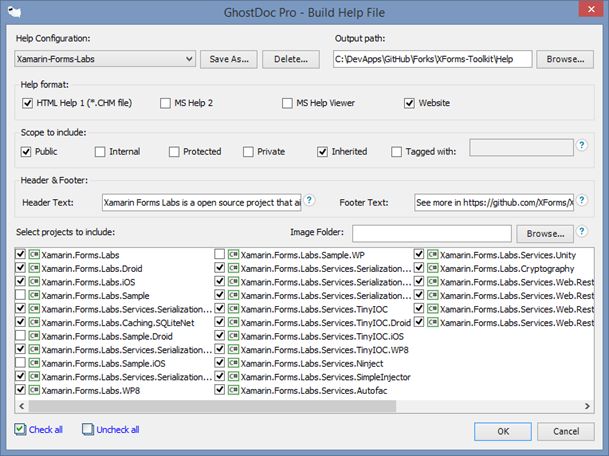Image resolution: width=609 pixels, height=456 pixels.
Task: Enable the MS Help 2 format checkbox
Action: [166, 103]
